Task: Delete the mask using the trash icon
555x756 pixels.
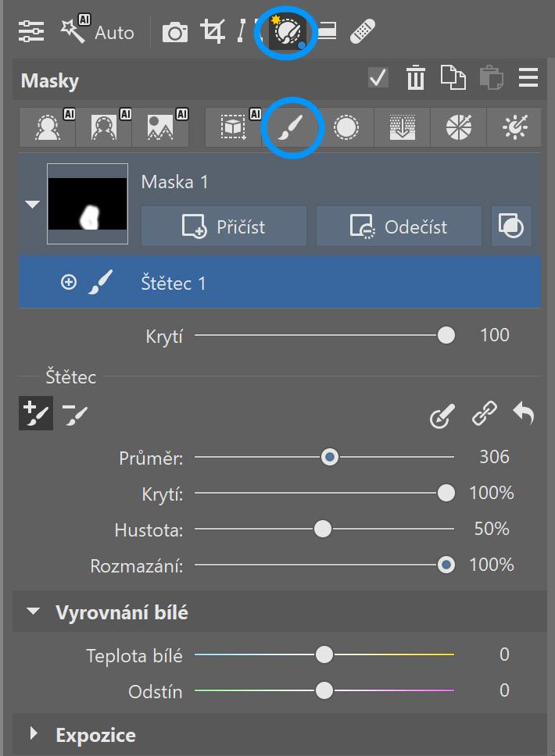Action: [x=416, y=78]
